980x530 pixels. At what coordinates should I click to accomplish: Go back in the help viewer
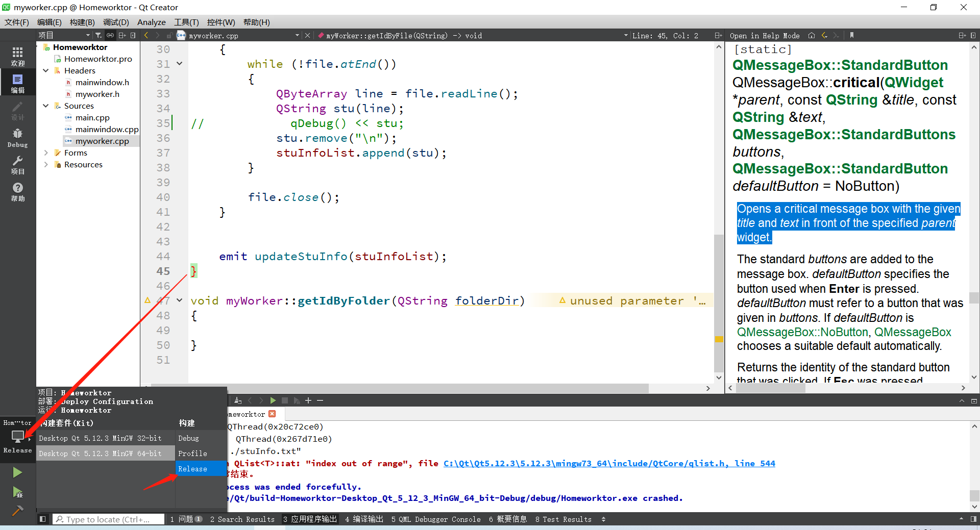pos(824,35)
